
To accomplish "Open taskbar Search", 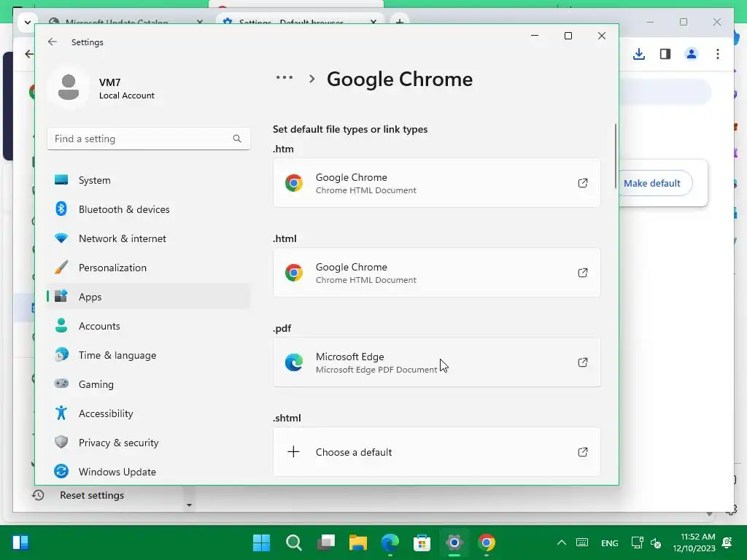I will pyautogui.click(x=294, y=542).
